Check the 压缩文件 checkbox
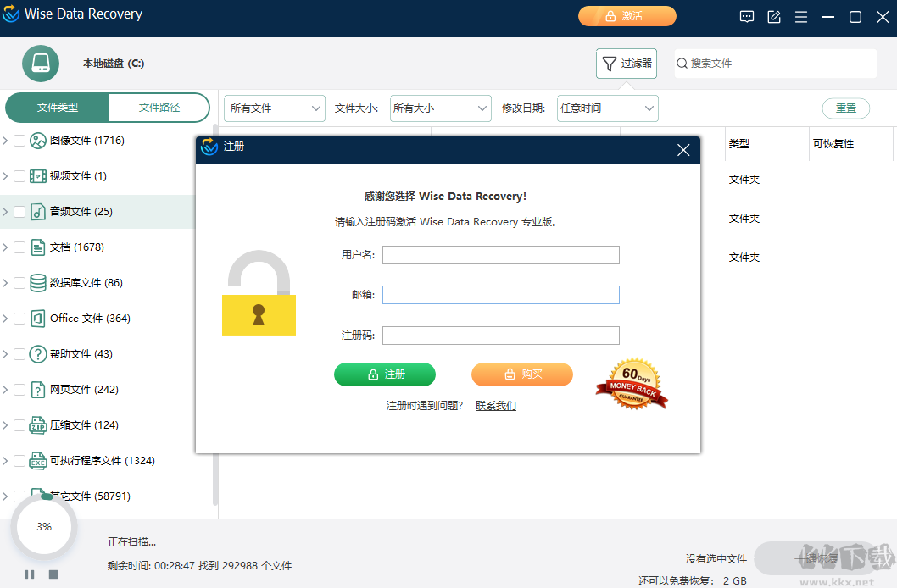This screenshot has width=897, height=588. point(19,424)
